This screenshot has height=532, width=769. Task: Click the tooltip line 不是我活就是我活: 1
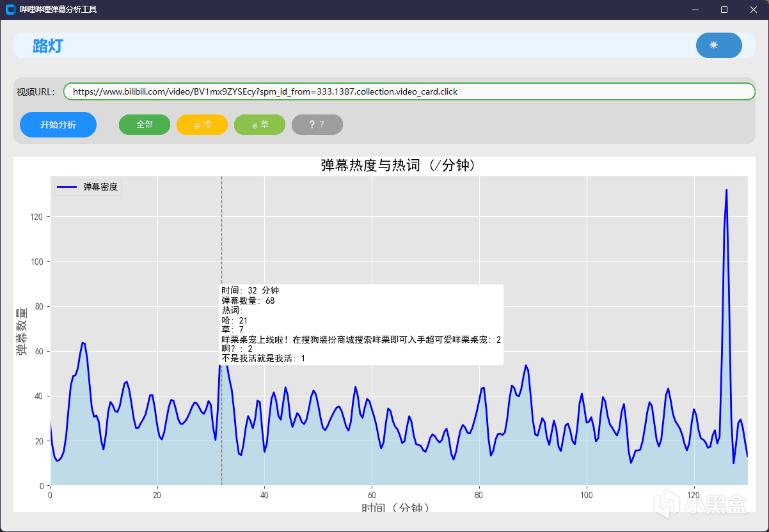pyautogui.click(x=264, y=359)
